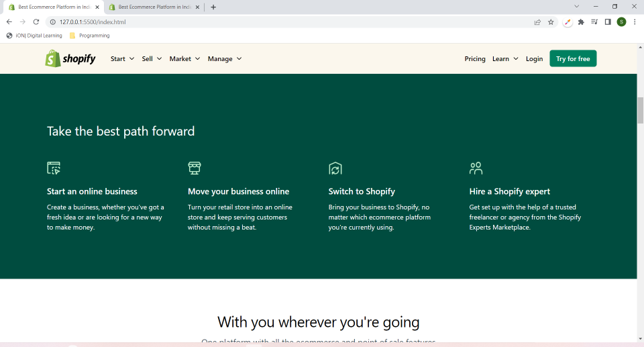Viewport: 644px width, 347px height.
Task: Click the Login link
Action: (x=534, y=59)
